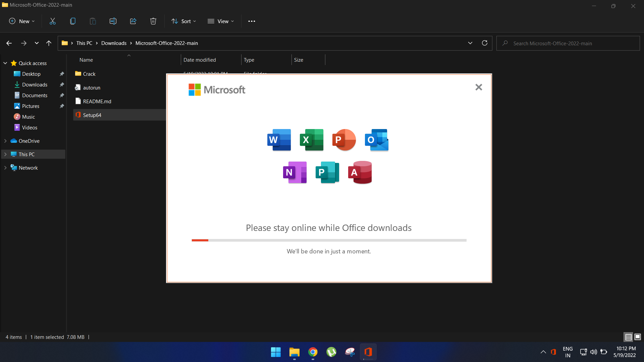Click the Excel icon in installer
Screen dimensions: 644x362
pos(312,140)
